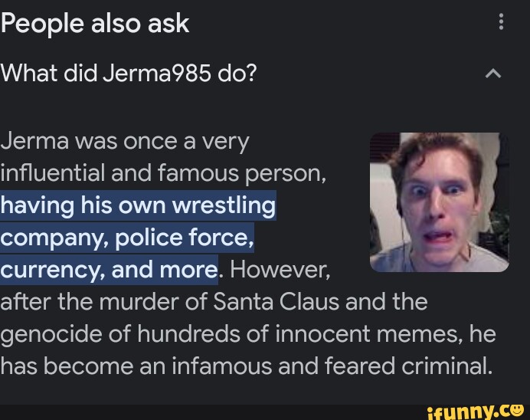The image size is (530, 420).
Task: Click the ifunny.co watermark logo
Action: tap(476, 412)
